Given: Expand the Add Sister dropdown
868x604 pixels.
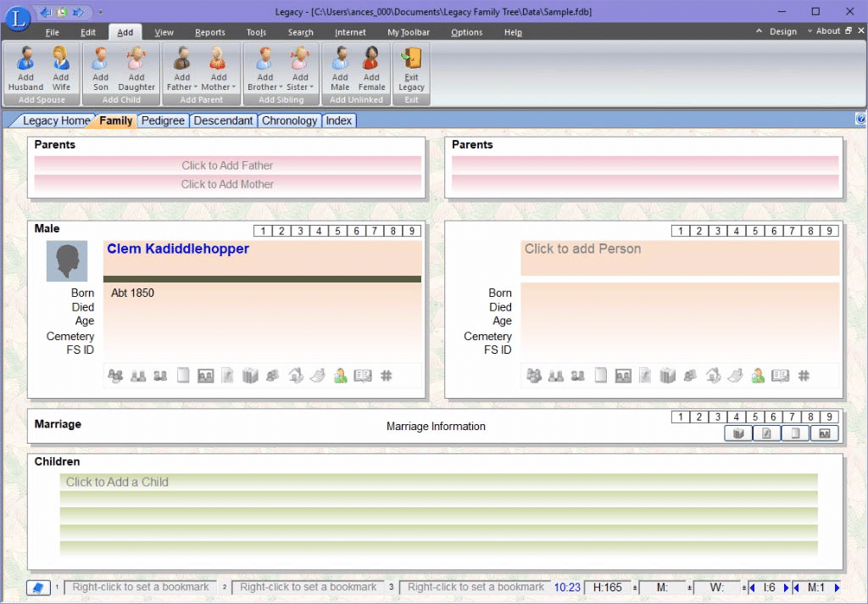Looking at the screenshot, I should [x=312, y=87].
